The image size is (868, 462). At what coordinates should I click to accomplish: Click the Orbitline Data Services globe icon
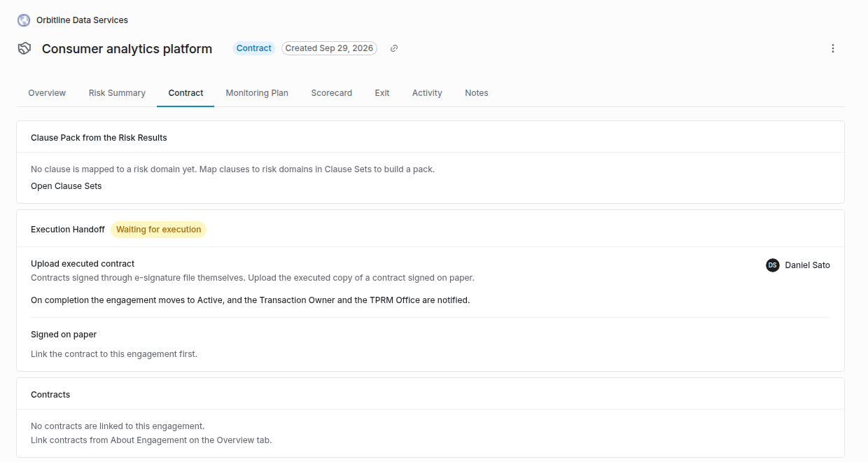click(24, 20)
